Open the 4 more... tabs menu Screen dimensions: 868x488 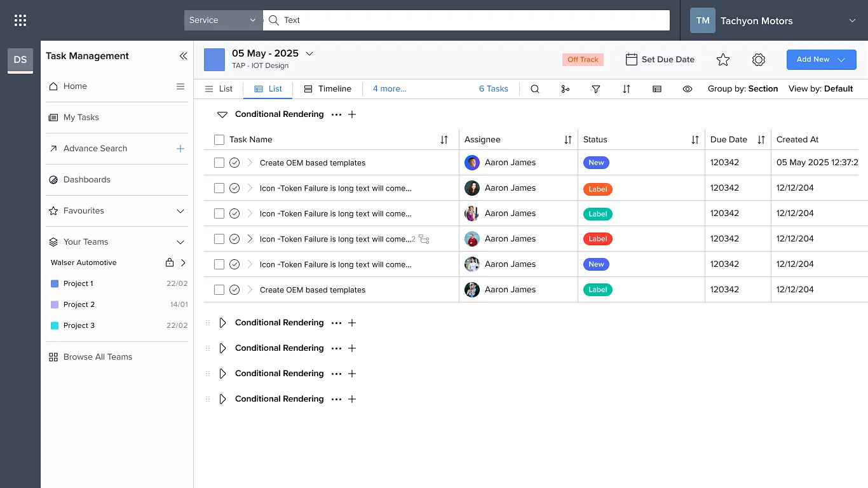[390, 89]
